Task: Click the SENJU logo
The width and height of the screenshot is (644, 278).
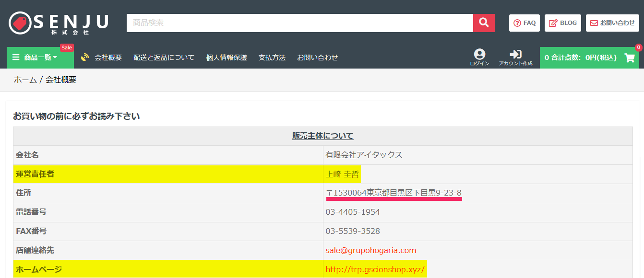Action: click(x=59, y=23)
